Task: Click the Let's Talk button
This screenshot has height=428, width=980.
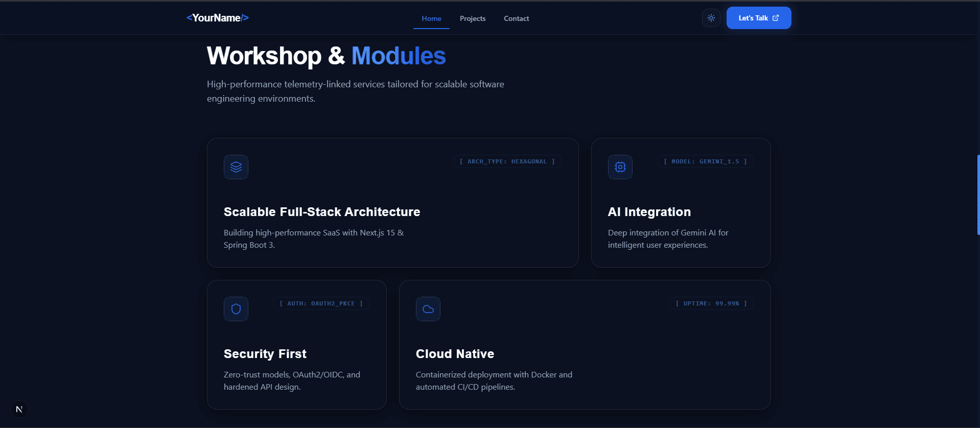Action: click(x=759, y=18)
